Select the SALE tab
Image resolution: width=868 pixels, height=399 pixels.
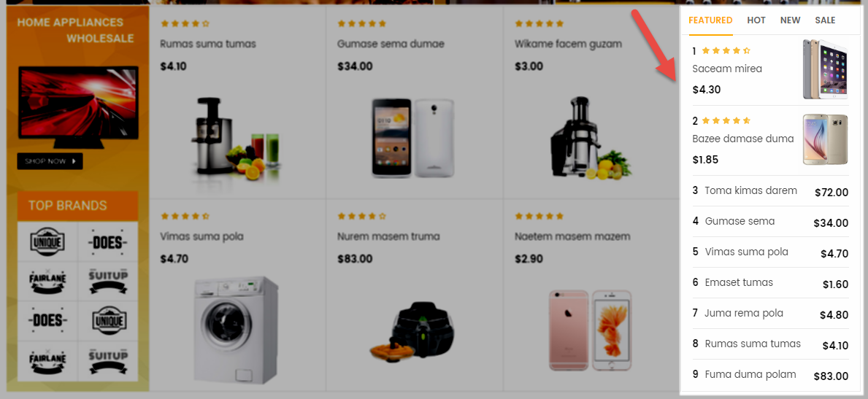pos(825,20)
